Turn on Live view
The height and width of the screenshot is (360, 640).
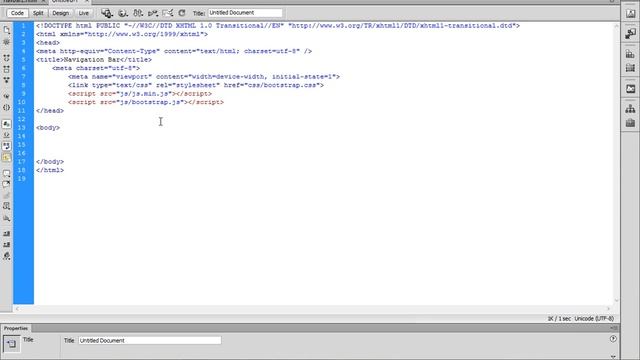[83, 13]
